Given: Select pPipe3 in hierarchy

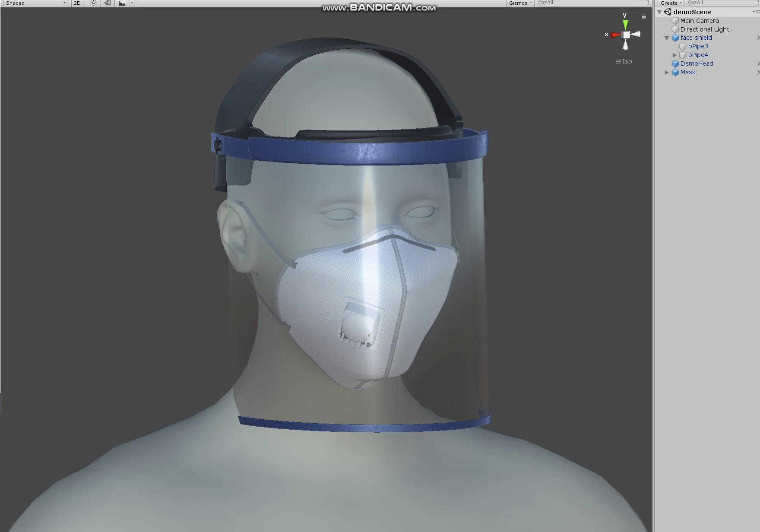Looking at the screenshot, I should pos(698,46).
